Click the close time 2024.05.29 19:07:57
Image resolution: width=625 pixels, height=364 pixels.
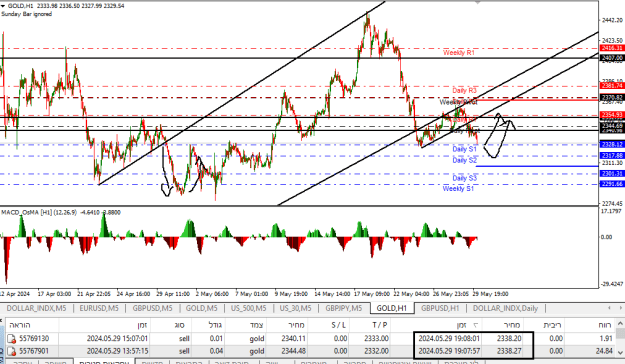tap(449, 351)
